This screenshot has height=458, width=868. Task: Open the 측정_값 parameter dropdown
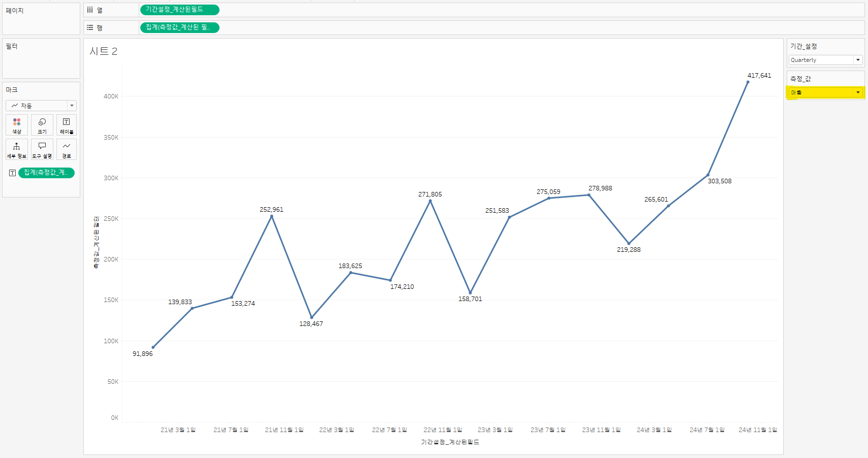[826, 92]
